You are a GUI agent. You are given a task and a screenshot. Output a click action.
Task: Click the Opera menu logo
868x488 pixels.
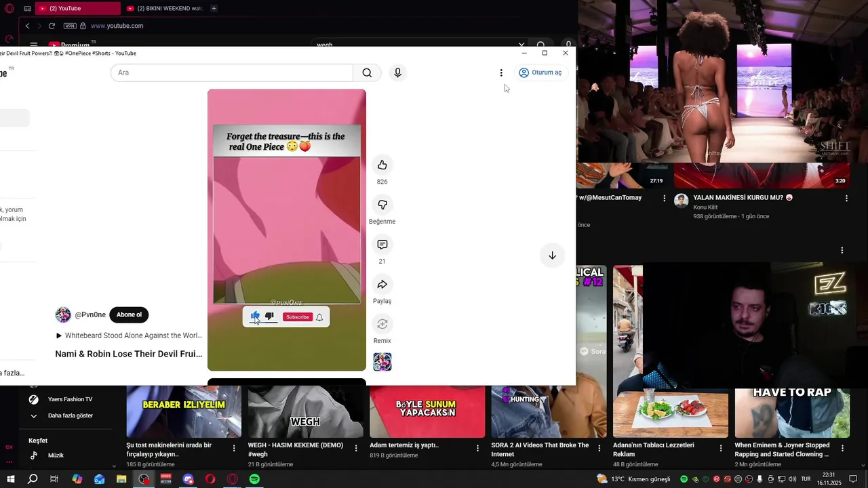(9, 8)
